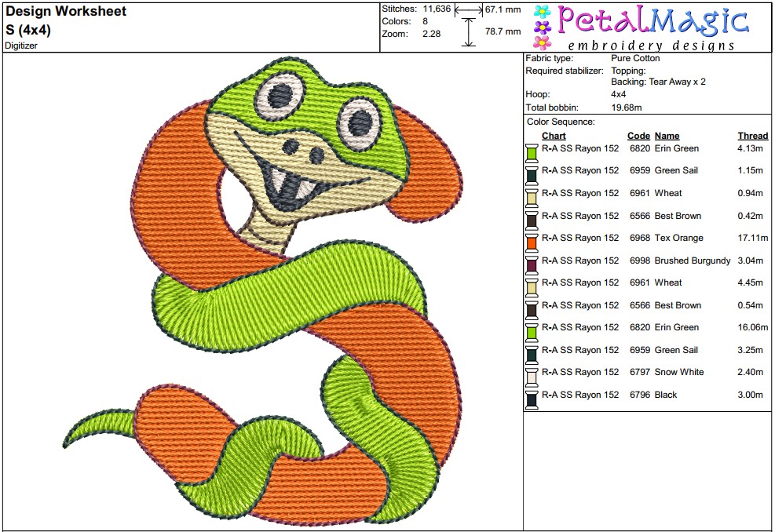Click the Hoop value 4x4
The height and width of the screenshot is (532, 775).
(x=618, y=94)
